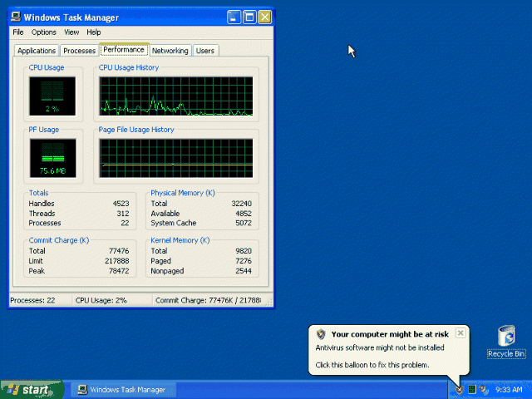Click the security shield tray icon
Viewport: 532px width, 399px height.
click(460, 390)
